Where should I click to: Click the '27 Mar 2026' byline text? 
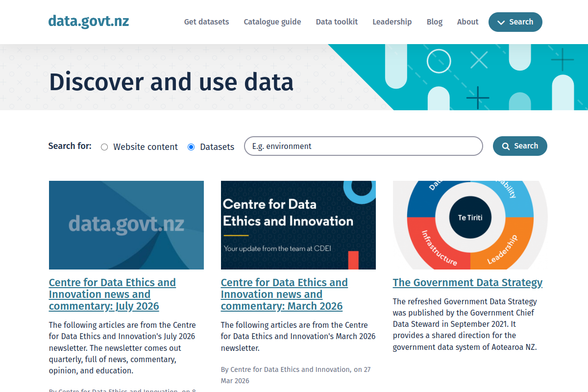point(296,375)
